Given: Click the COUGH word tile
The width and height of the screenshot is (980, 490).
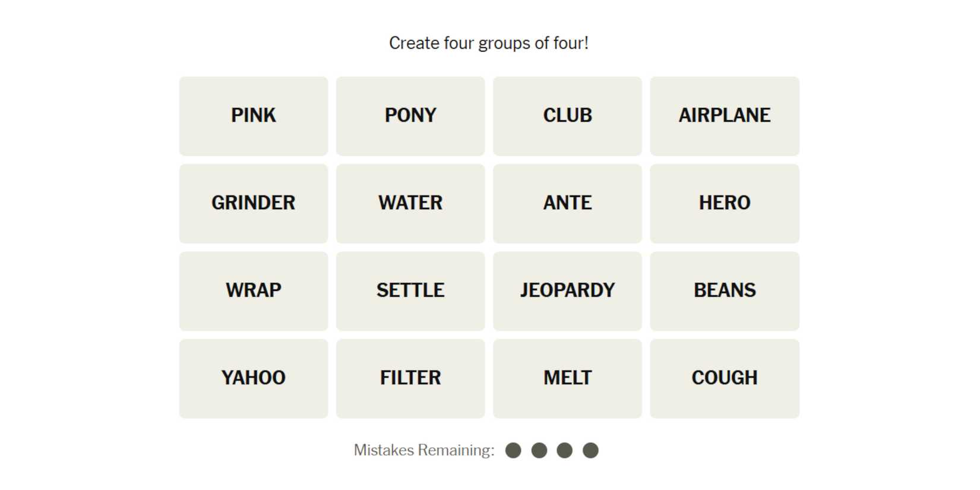Looking at the screenshot, I should click(724, 378).
